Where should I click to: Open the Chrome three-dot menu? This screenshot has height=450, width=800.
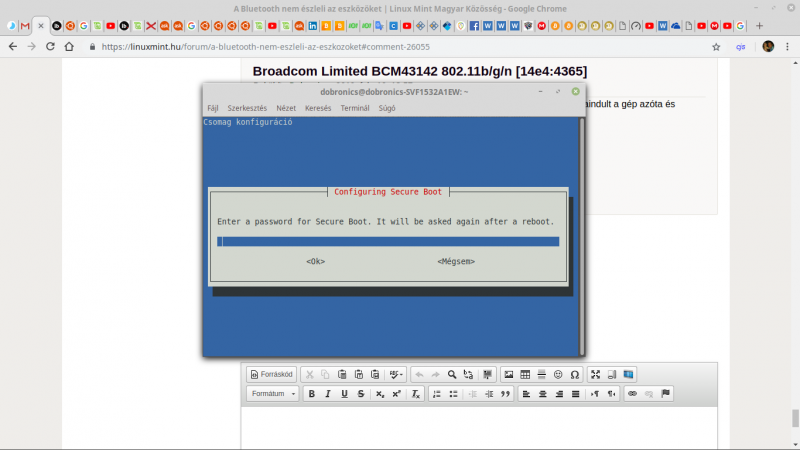click(787, 46)
